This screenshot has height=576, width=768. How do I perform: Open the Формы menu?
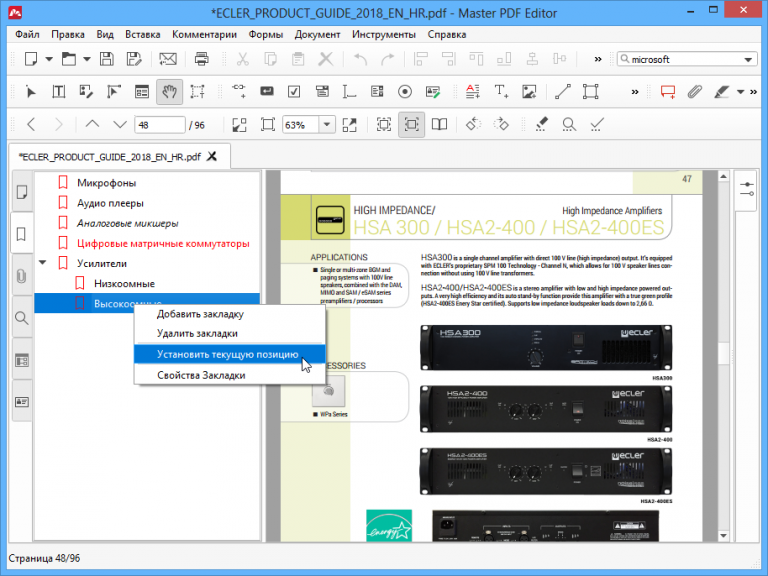point(265,34)
